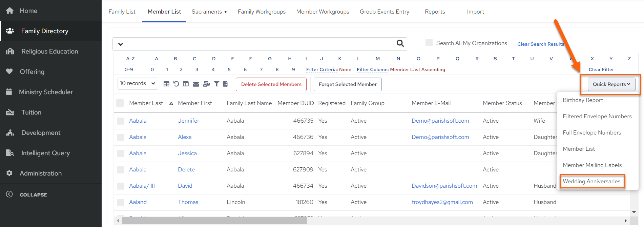Screen dimensions: 644x227
Task: Click the Forget Selected Member button
Action: (348, 84)
